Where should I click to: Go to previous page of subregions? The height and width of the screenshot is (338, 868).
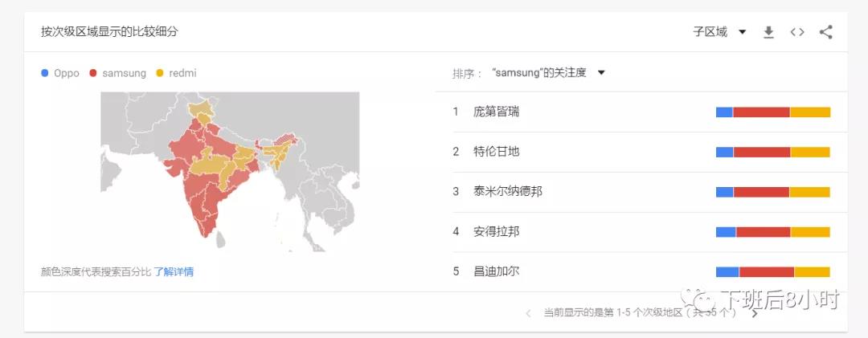click(528, 313)
